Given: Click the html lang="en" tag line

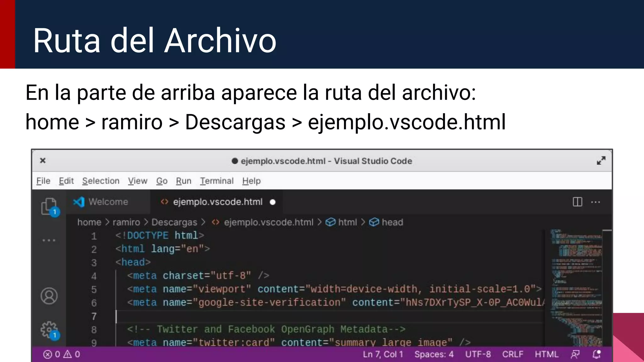Looking at the screenshot, I should 163,249.
